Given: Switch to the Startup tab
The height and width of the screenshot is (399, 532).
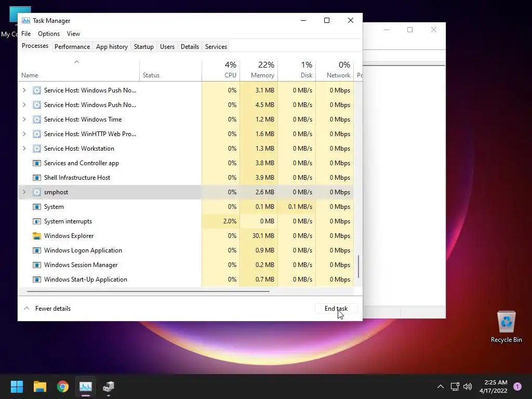Looking at the screenshot, I should tap(143, 46).
